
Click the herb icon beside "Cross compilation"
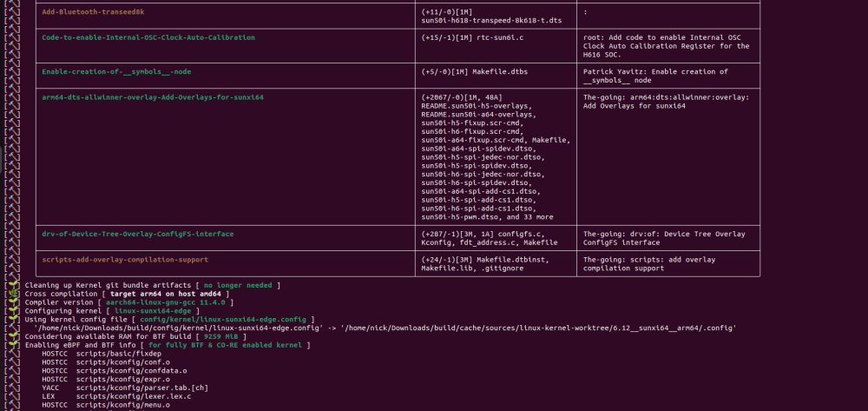(12, 294)
